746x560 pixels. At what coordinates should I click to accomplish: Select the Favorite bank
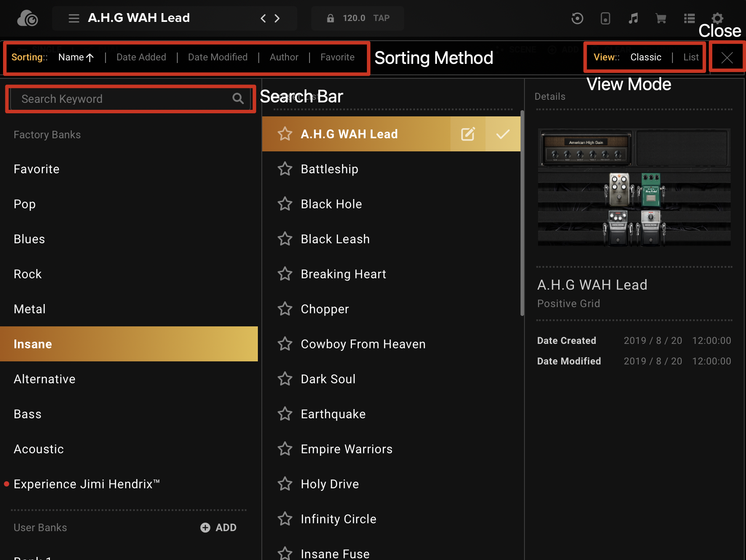coord(129,169)
